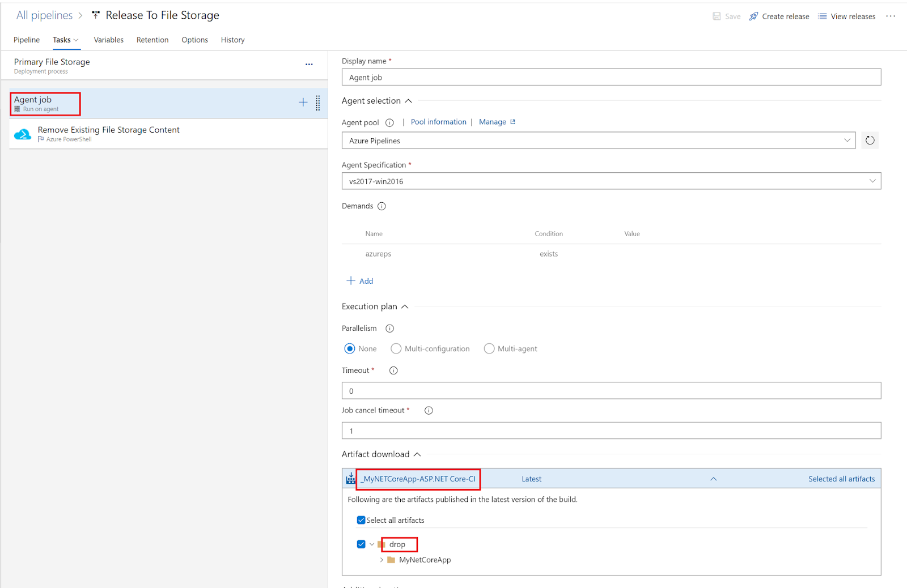
Task: Uncheck the drop folder checkbox
Action: (361, 544)
